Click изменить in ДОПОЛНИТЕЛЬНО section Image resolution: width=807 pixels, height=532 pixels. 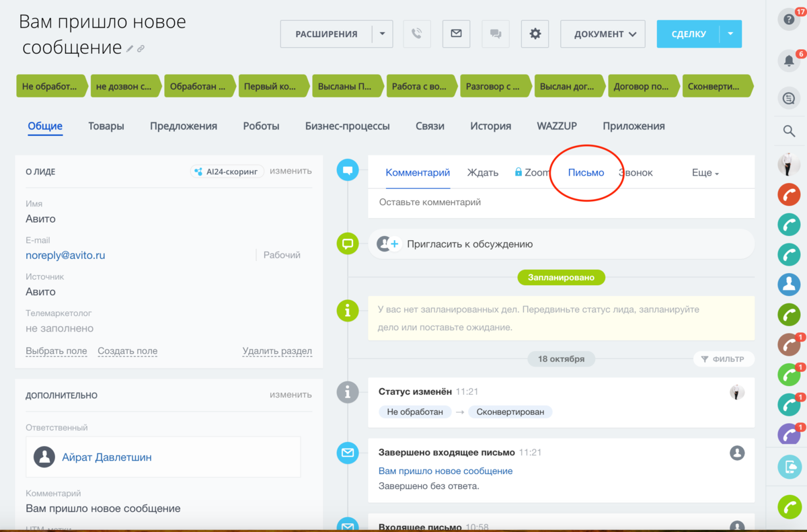[291, 395]
